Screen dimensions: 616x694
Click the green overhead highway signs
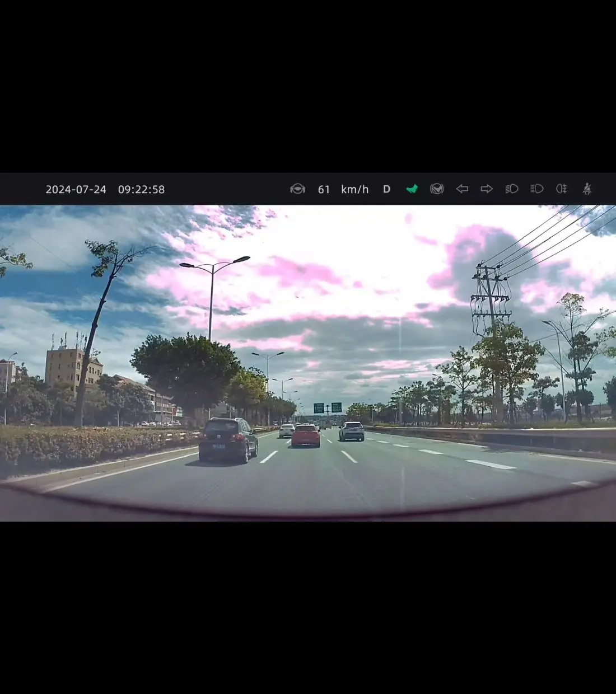[x=328, y=407]
